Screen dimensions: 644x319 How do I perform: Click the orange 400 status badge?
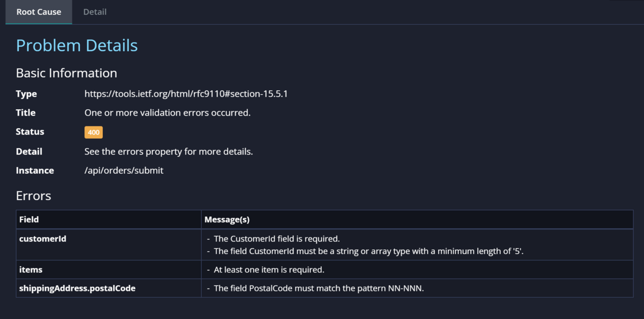coord(94,133)
